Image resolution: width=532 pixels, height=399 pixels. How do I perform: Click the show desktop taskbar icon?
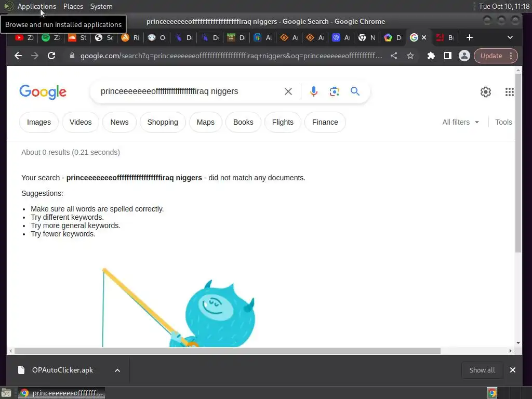pos(6,393)
